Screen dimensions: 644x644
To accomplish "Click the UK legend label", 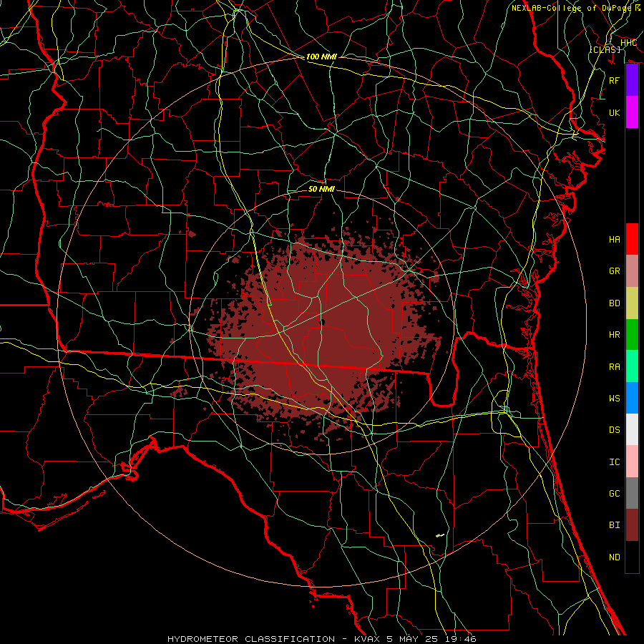I will 614,112.
